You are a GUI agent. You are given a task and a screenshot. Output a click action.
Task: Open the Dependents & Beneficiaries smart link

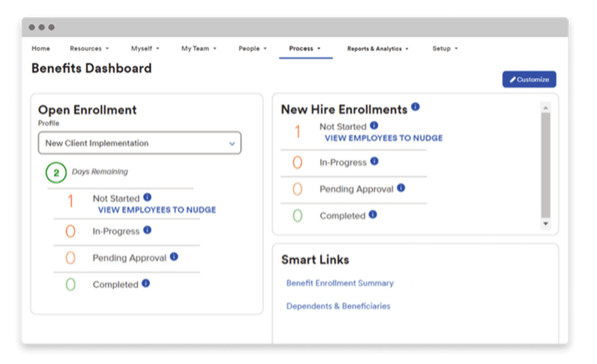point(338,306)
